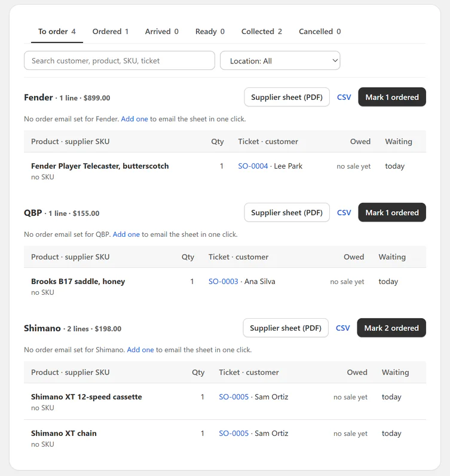The width and height of the screenshot is (450, 476).
Task: Download QBP Supplier sheet (PDF)
Action: [287, 212]
